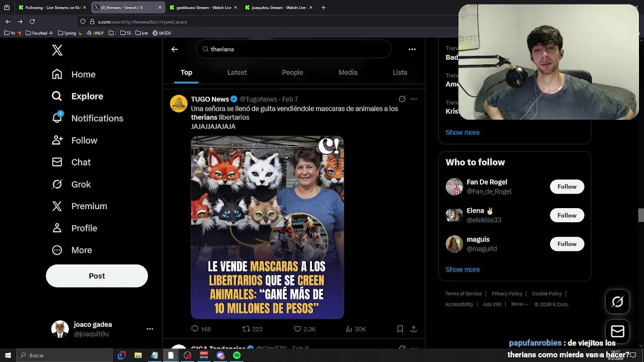Share the TUGO News post
The image size is (644, 362).
coord(414,329)
